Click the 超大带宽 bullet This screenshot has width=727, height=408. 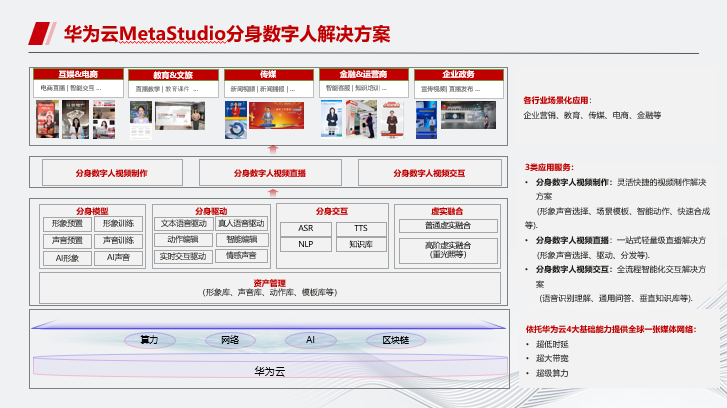coord(552,358)
